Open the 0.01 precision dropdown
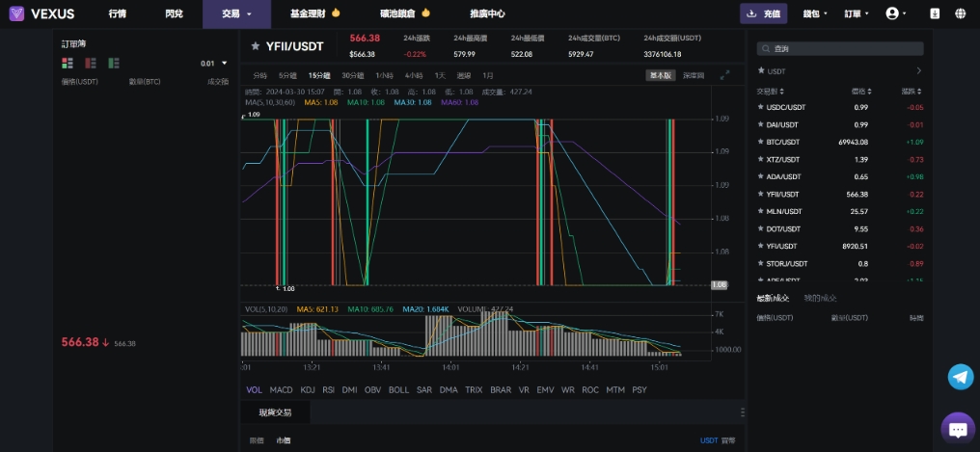980x452 pixels. point(214,64)
